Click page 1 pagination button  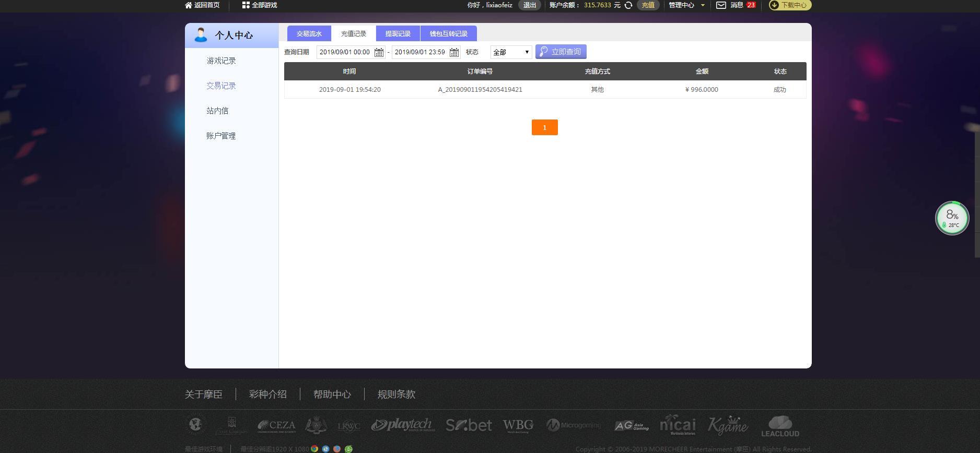tap(545, 127)
